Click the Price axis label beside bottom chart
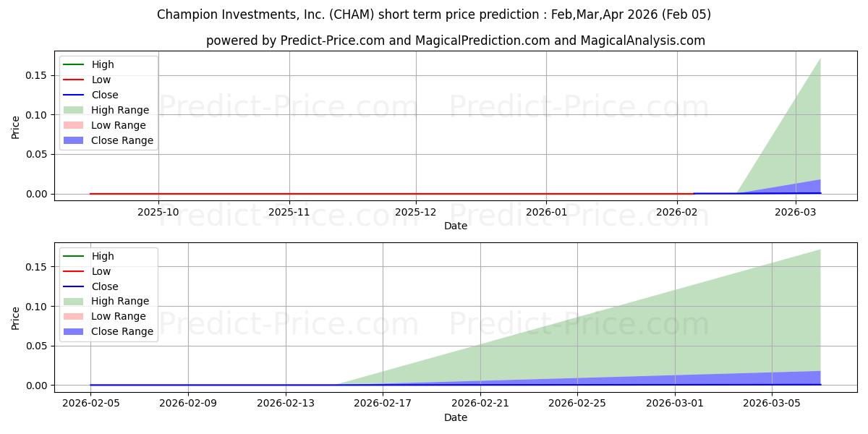 point(16,317)
